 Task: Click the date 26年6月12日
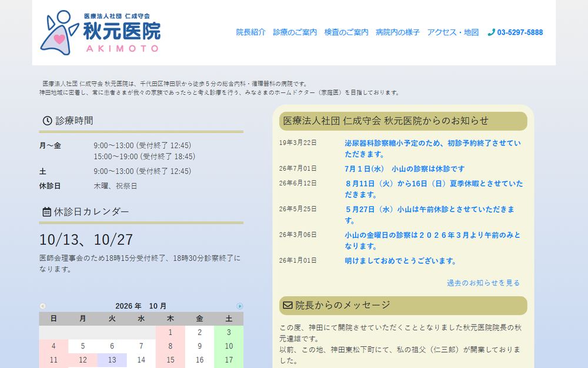298,183
